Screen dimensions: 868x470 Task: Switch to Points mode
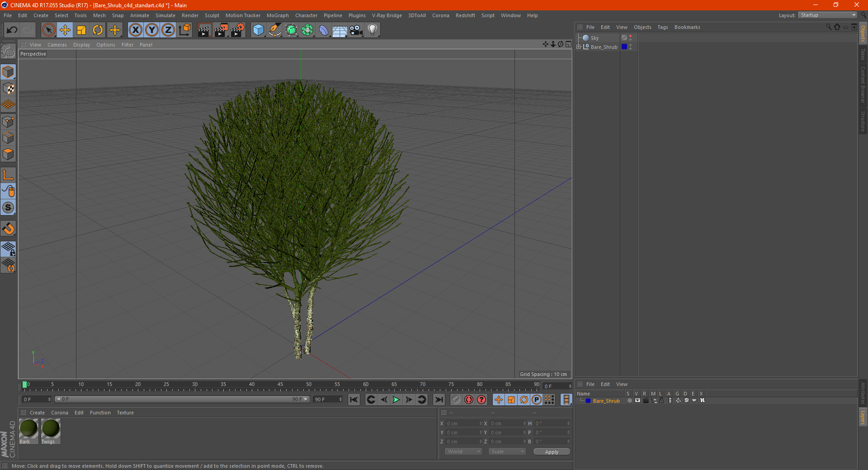[9, 122]
